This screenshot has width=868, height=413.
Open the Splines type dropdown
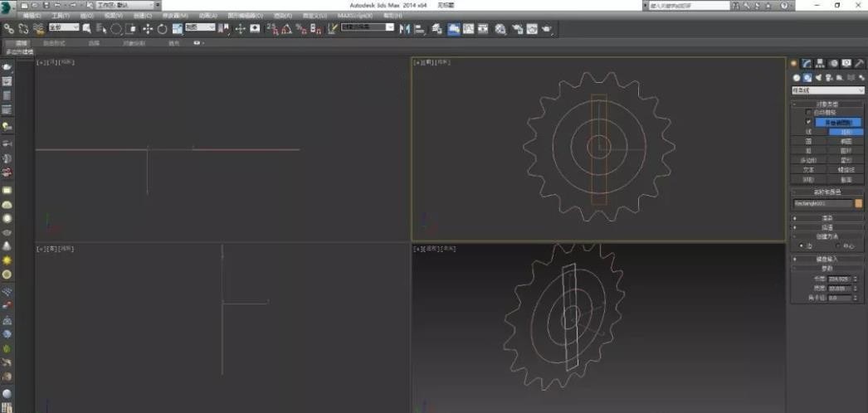(827, 90)
